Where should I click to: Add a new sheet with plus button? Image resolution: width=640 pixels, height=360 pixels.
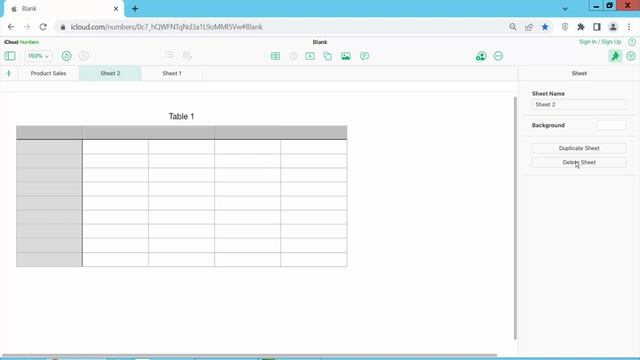click(x=9, y=73)
